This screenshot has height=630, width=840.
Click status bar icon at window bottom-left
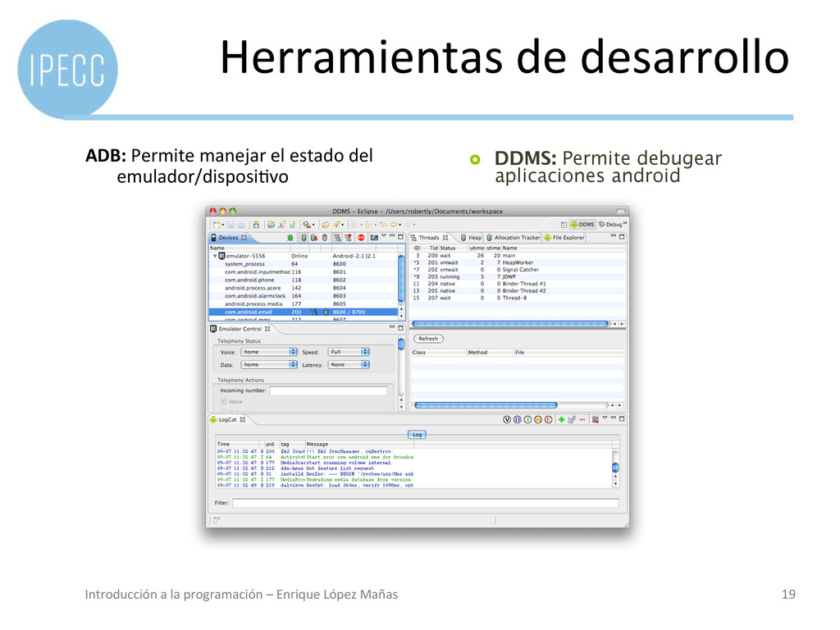[x=217, y=519]
